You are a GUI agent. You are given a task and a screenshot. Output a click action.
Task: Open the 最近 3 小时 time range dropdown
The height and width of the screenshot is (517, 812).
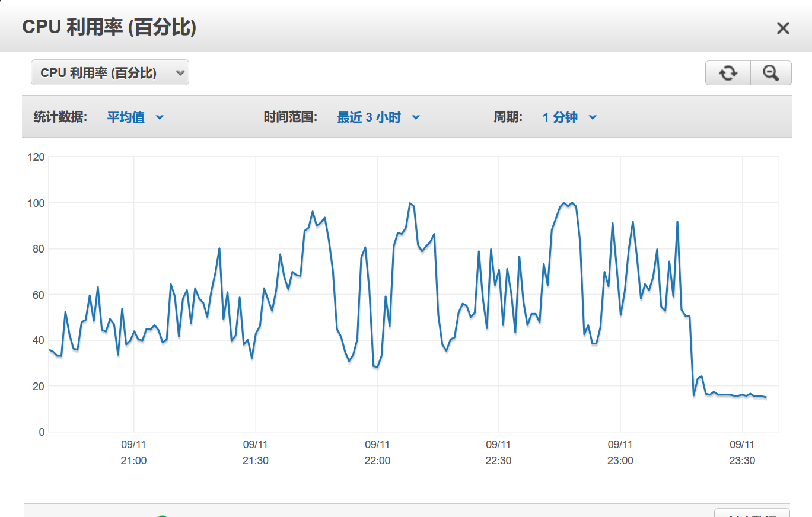click(378, 117)
